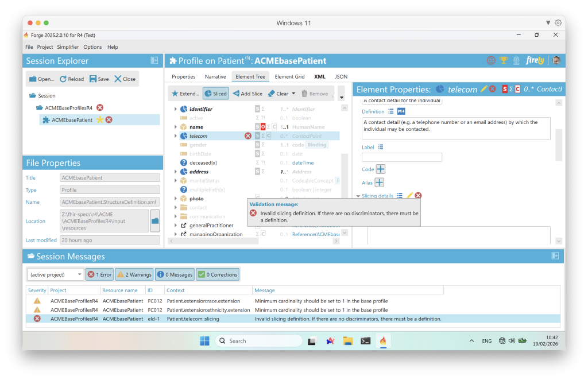Image resolution: width=588 pixels, height=380 pixels.
Task: Switch to the XML tab
Action: point(319,76)
